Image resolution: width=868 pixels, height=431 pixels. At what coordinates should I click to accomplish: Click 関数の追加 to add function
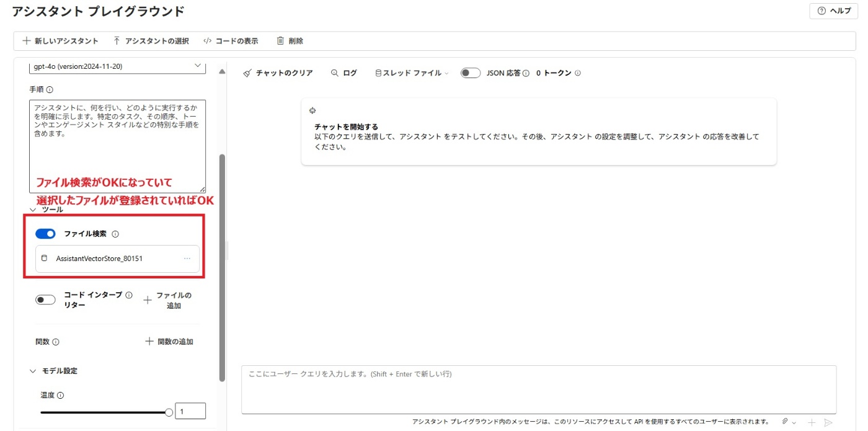tap(169, 342)
